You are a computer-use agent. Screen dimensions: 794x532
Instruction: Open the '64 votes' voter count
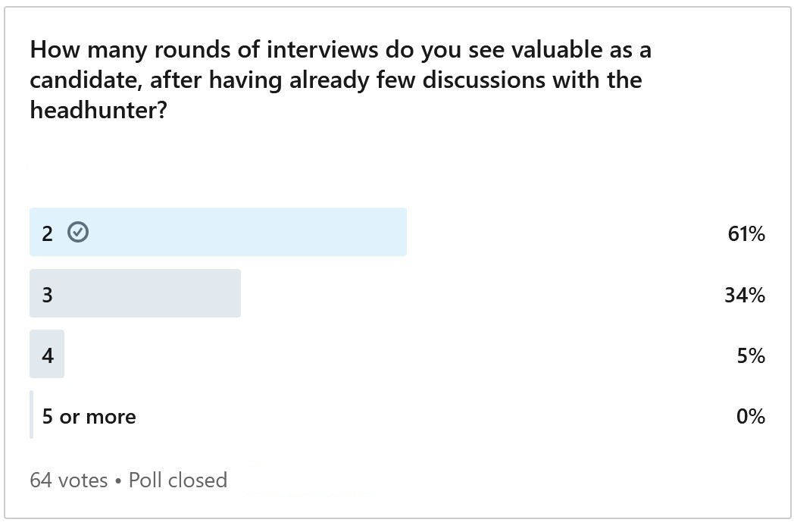(69, 480)
